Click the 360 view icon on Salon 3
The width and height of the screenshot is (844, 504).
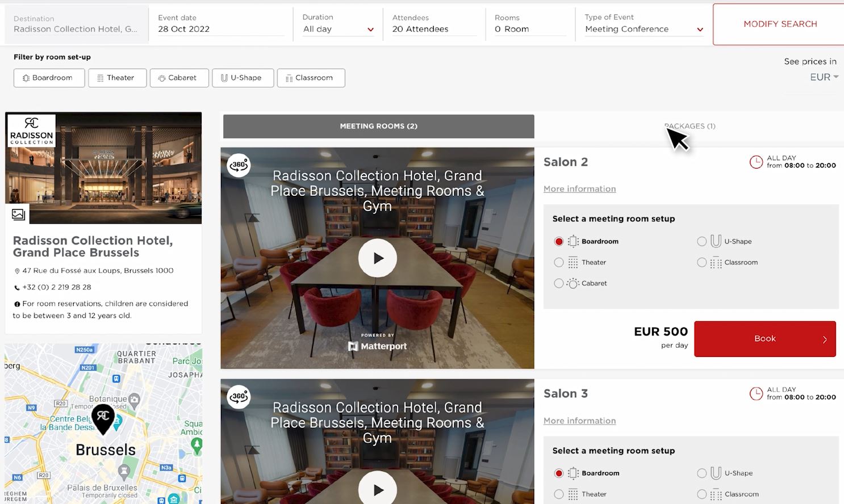pyautogui.click(x=239, y=397)
